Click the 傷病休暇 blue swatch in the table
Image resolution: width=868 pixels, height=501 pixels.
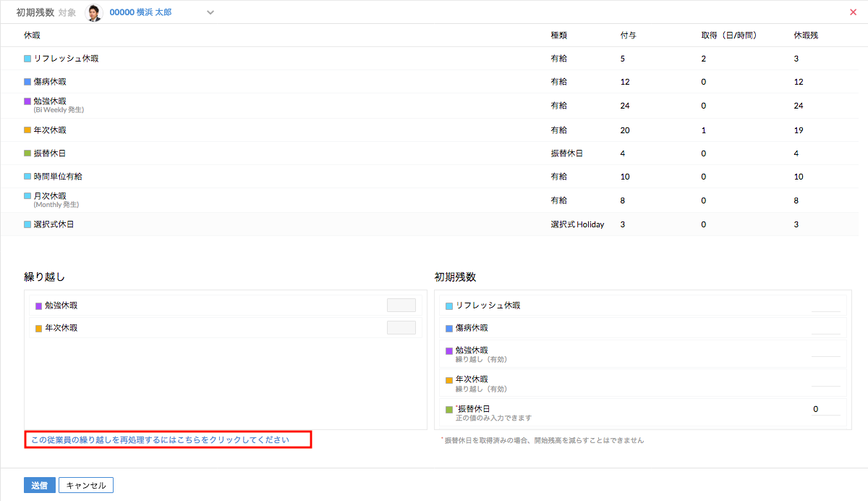[x=27, y=82]
